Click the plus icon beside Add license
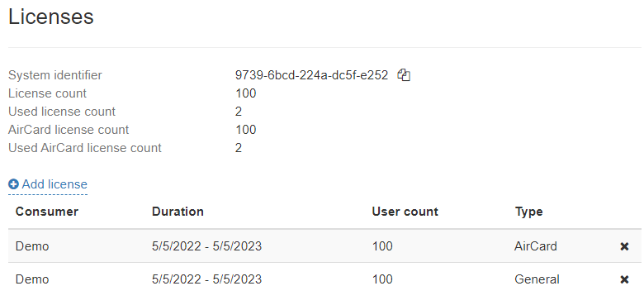The image size is (644, 305). 13,184
